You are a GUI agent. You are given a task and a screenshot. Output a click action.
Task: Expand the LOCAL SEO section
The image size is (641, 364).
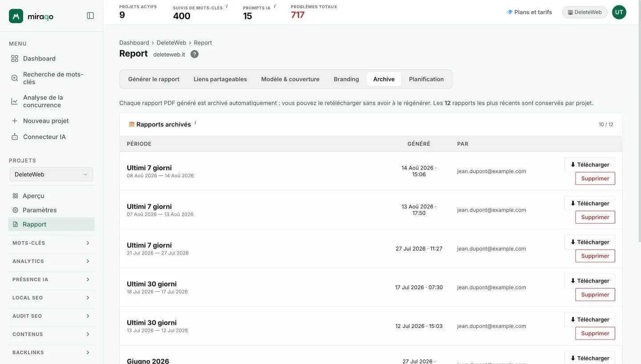click(x=52, y=298)
